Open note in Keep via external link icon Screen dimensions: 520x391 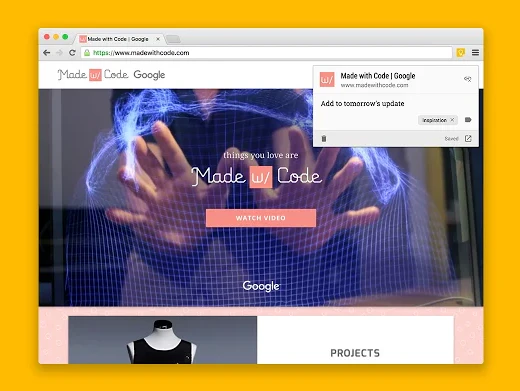[468, 138]
